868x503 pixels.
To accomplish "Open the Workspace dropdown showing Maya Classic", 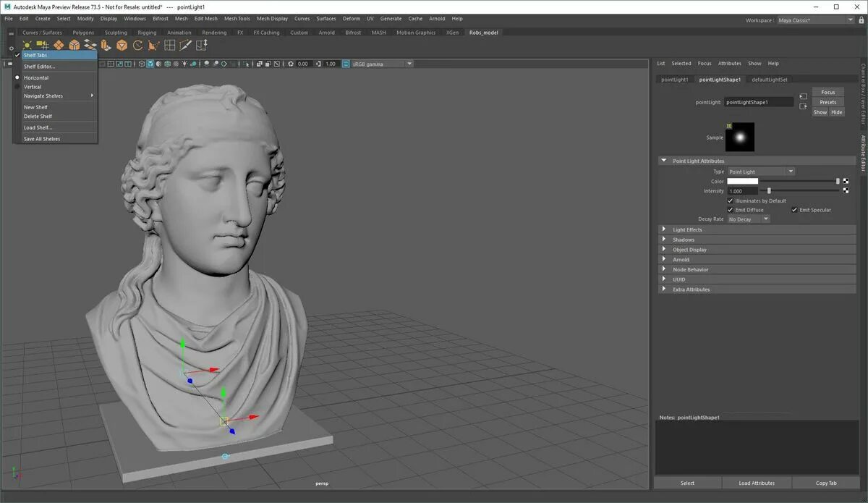I will 816,20.
